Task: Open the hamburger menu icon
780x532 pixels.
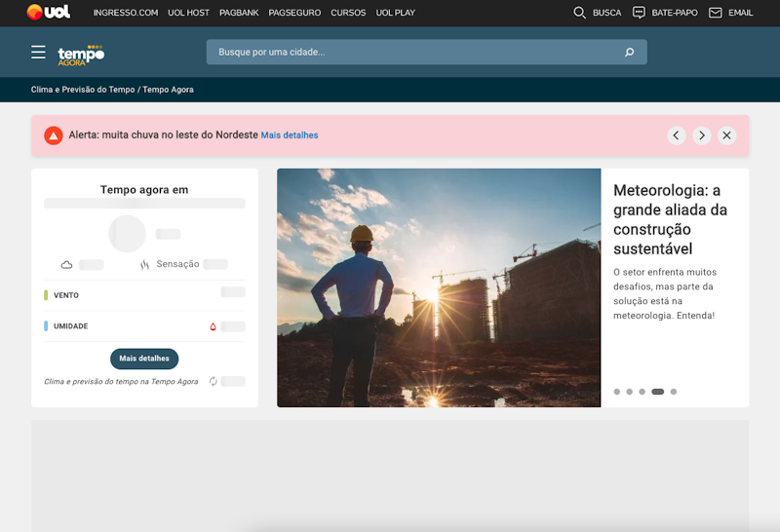Action: coord(38,53)
